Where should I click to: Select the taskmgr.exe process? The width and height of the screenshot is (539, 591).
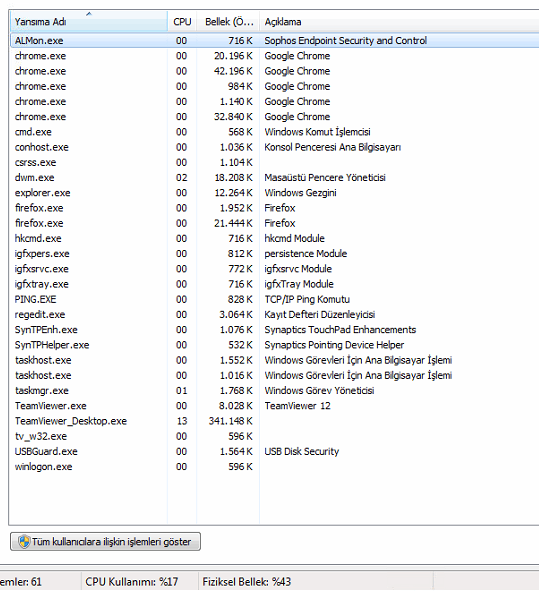point(274,390)
